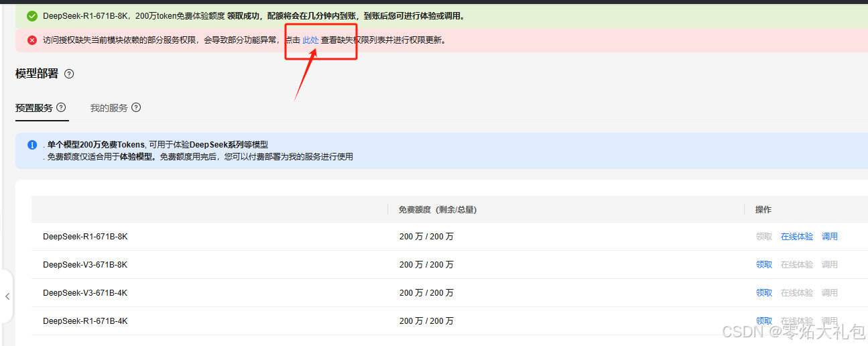The height and width of the screenshot is (346, 868).
Task: Select DeepSeek-R1-671B-8K model name
Action: point(85,237)
